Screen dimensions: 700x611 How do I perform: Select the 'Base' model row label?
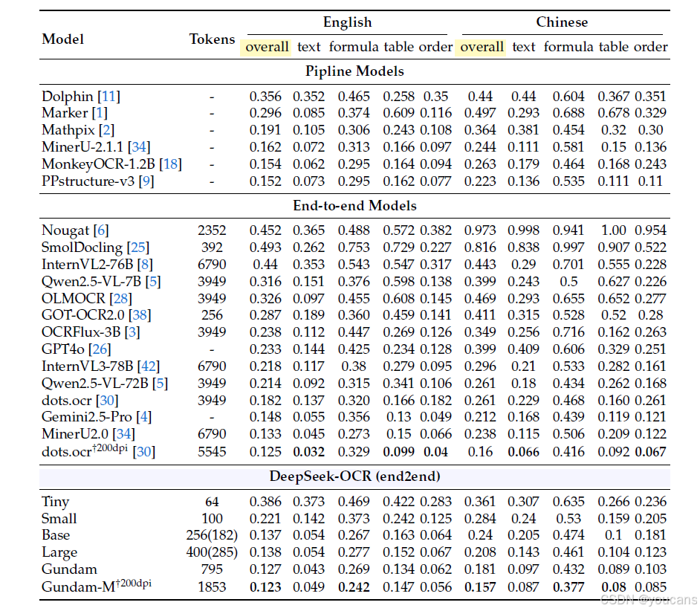point(56,535)
